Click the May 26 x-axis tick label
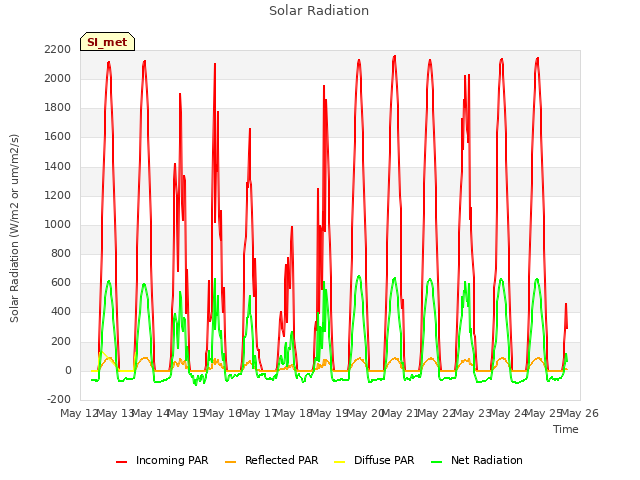Screen dimensions: 640x480 [x=579, y=413]
